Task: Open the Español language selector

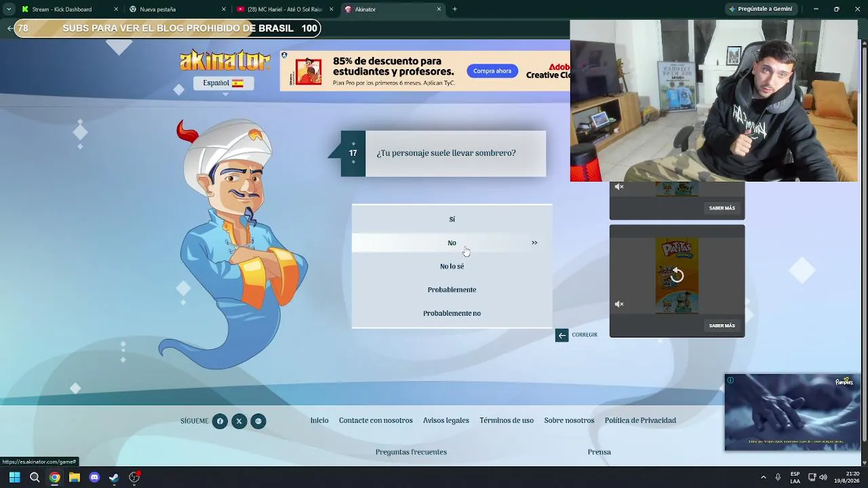Action: pos(223,83)
